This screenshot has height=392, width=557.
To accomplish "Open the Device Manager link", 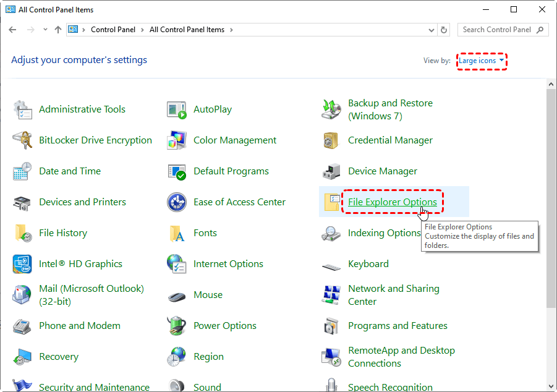I will click(x=383, y=171).
